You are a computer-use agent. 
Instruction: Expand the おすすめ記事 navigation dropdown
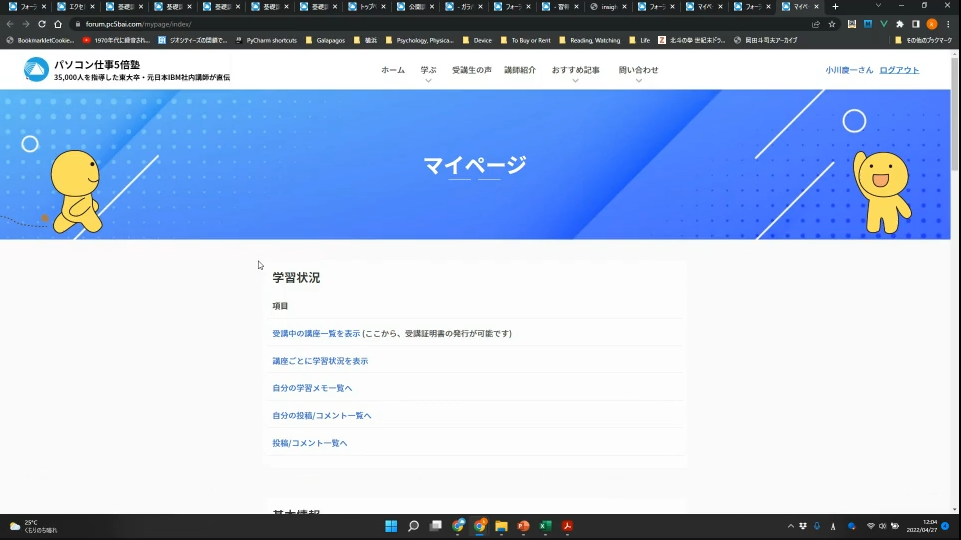click(575, 71)
